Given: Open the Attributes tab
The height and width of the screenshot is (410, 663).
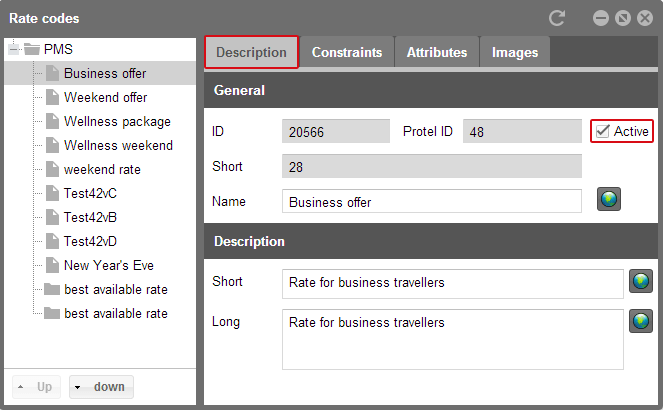Looking at the screenshot, I should 437,52.
